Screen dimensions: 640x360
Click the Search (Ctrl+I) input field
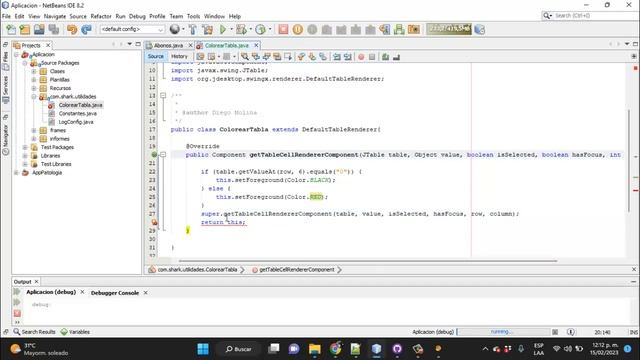(593, 16)
